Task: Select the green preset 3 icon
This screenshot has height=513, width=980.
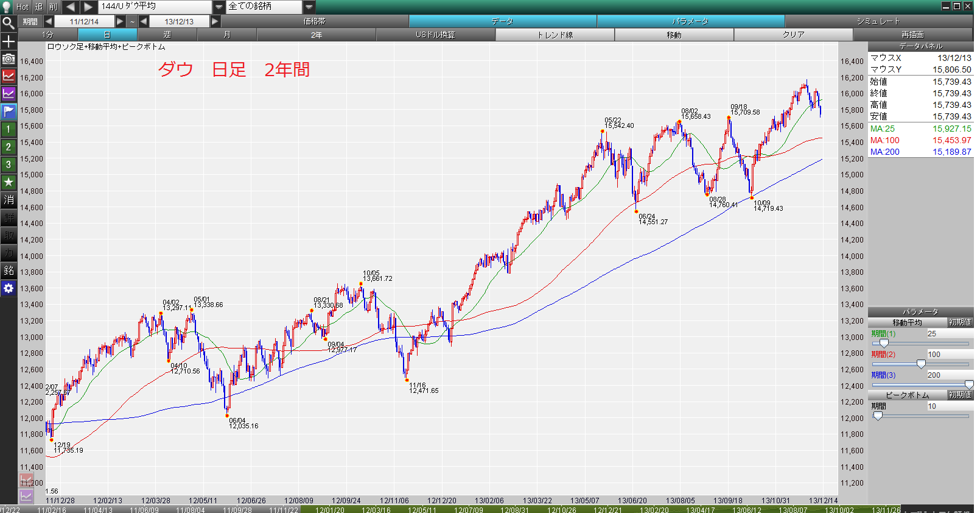Action: tap(9, 165)
